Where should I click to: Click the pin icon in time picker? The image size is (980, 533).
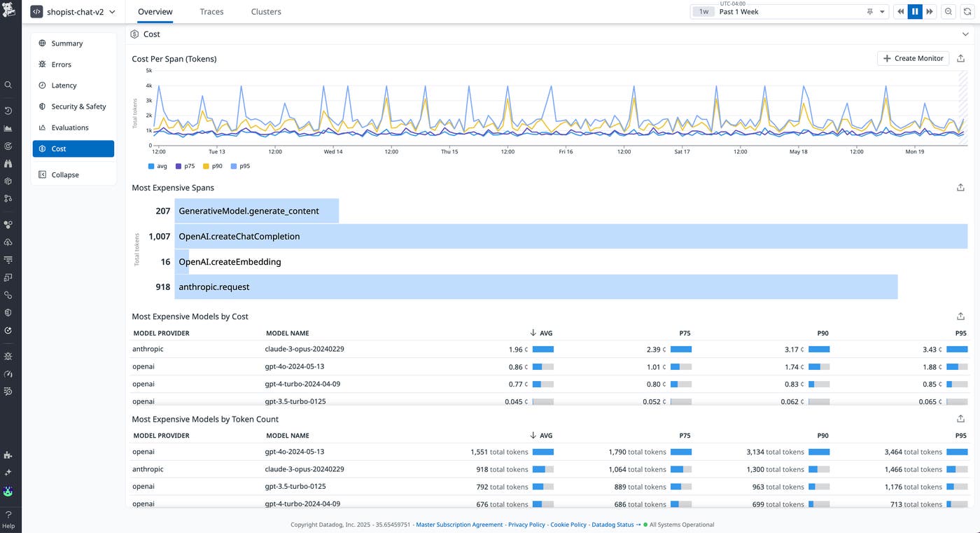pyautogui.click(x=870, y=12)
